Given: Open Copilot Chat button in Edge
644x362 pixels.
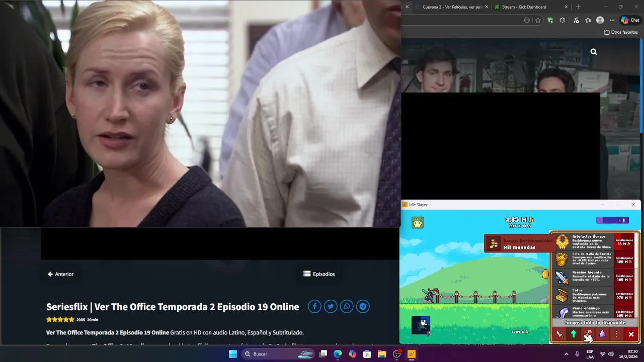Looking at the screenshot, I should 630,20.
